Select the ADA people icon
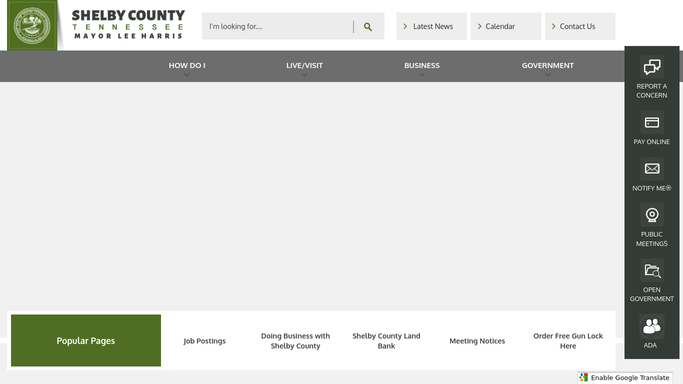The width and height of the screenshot is (683, 384). [x=652, y=326]
